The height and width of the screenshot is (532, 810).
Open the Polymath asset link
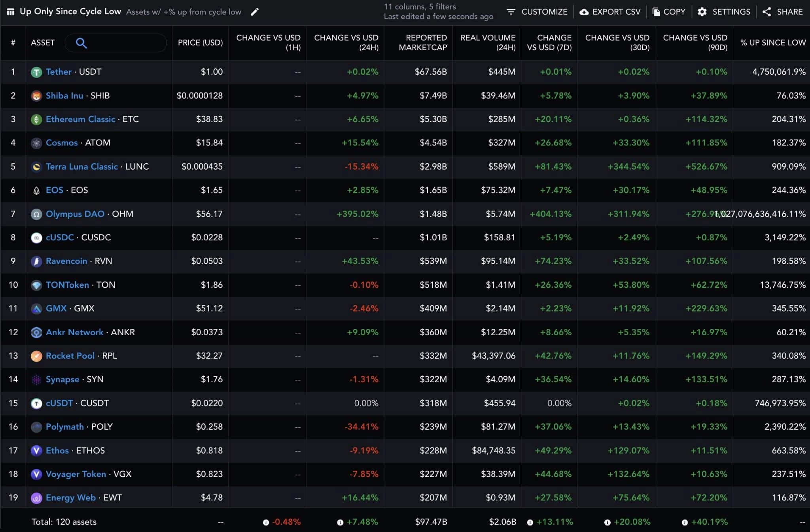[65, 427]
